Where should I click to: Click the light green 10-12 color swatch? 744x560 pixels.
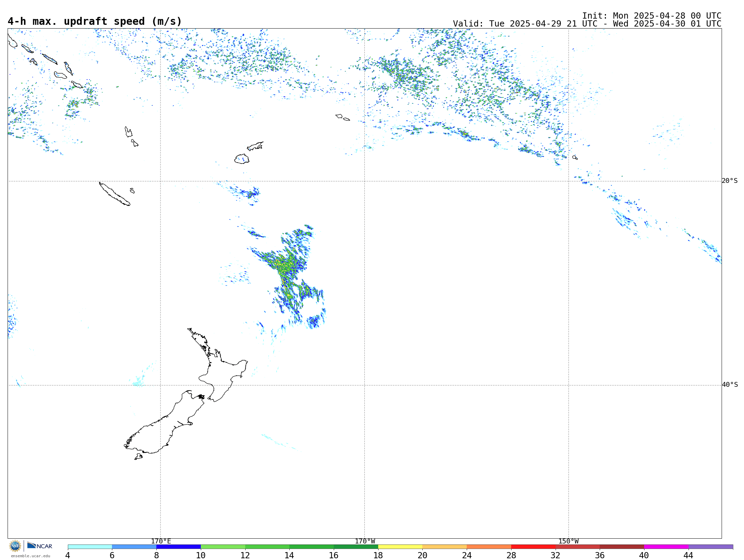point(223,547)
